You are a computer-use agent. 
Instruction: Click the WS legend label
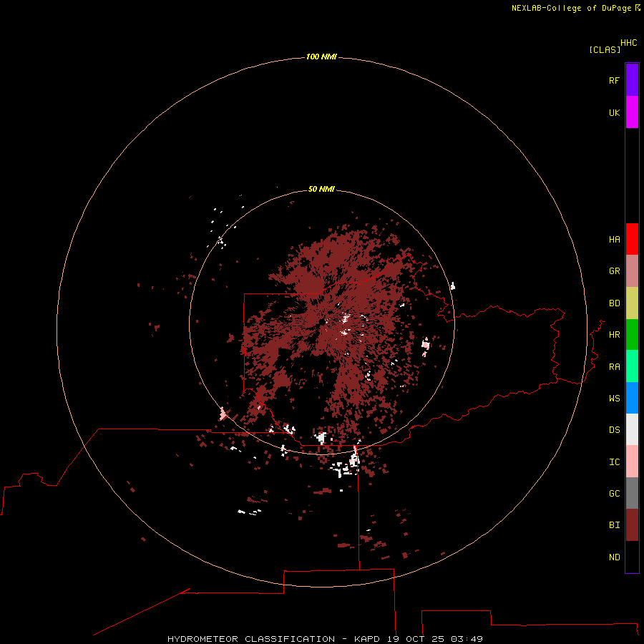point(614,399)
